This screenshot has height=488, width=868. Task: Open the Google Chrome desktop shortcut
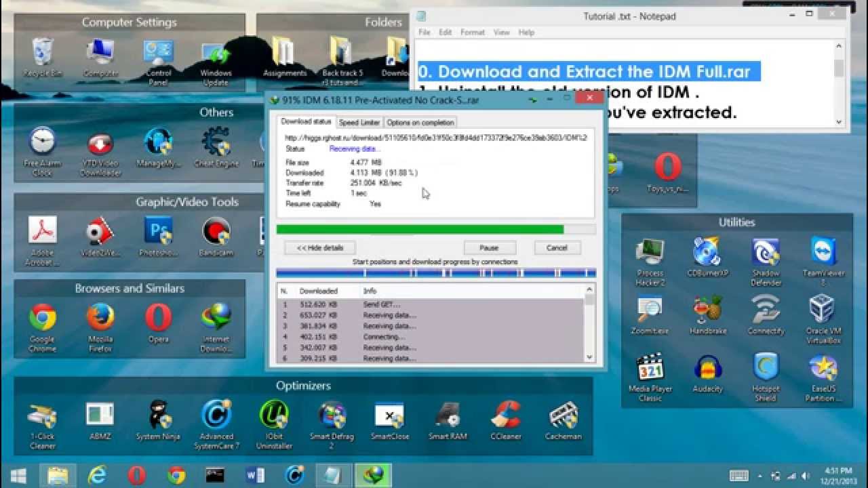pos(42,328)
